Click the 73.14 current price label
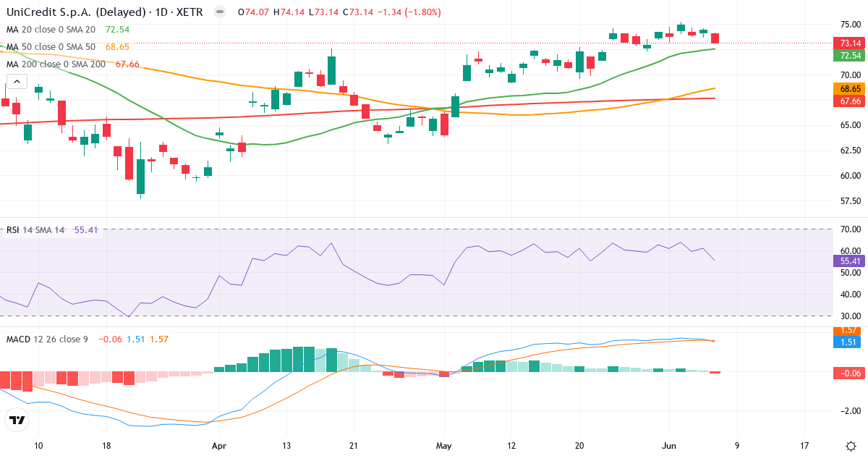Screen dimensions: 868x456 point(850,43)
